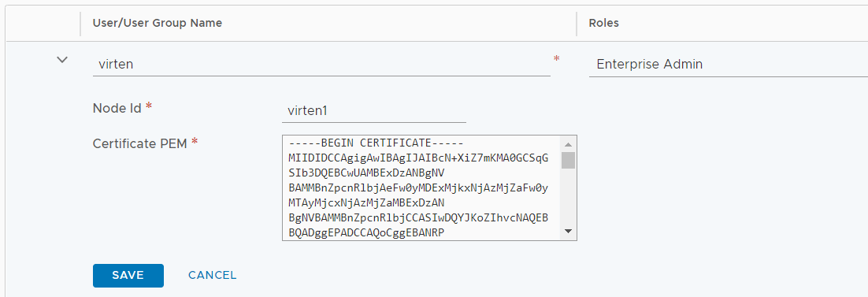
Task: Focus the virten user name field
Action: [321, 65]
